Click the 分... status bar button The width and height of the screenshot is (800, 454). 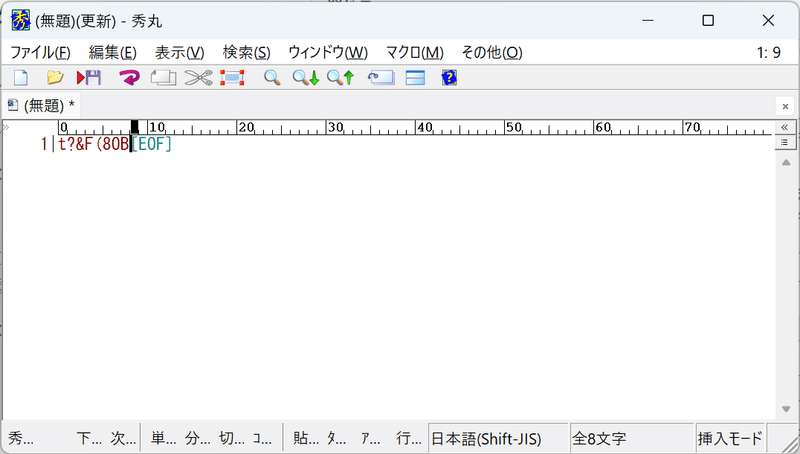(197, 438)
